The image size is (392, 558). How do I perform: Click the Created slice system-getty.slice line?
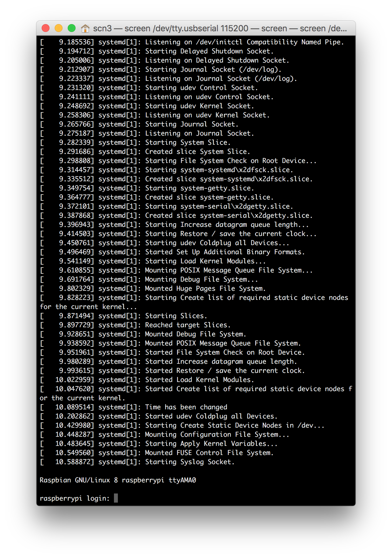click(157, 197)
